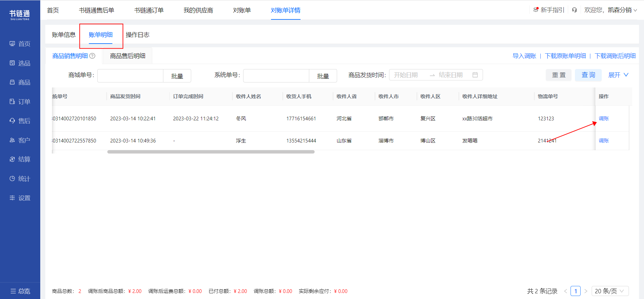Open 客户 sidebar section
This screenshot has height=299, width=644.
point(20,140)
